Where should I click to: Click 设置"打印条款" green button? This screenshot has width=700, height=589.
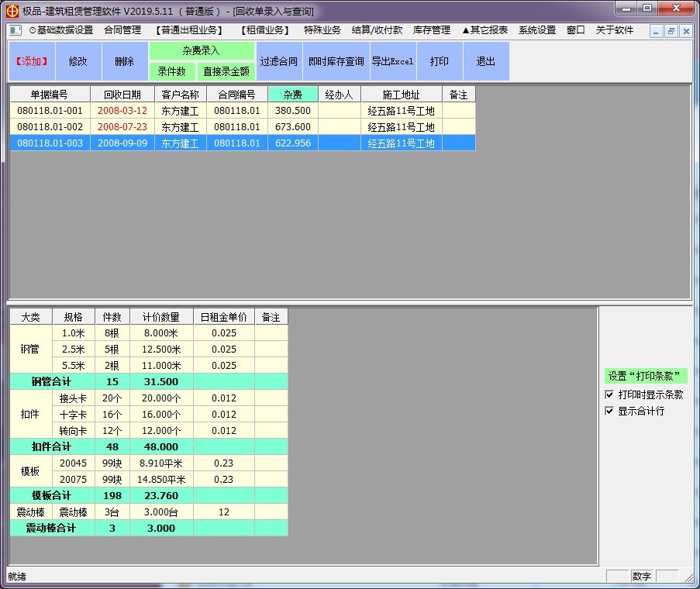(646, 376)
